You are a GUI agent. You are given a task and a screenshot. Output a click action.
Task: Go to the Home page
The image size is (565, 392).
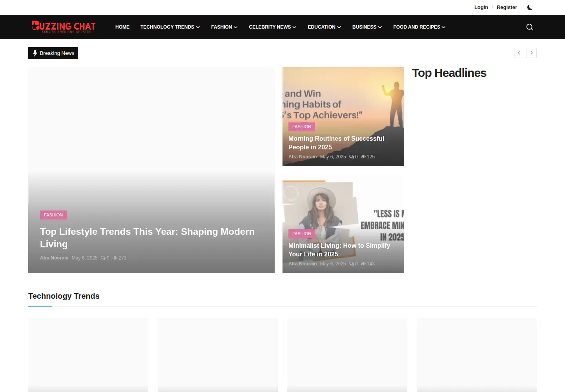122,27
